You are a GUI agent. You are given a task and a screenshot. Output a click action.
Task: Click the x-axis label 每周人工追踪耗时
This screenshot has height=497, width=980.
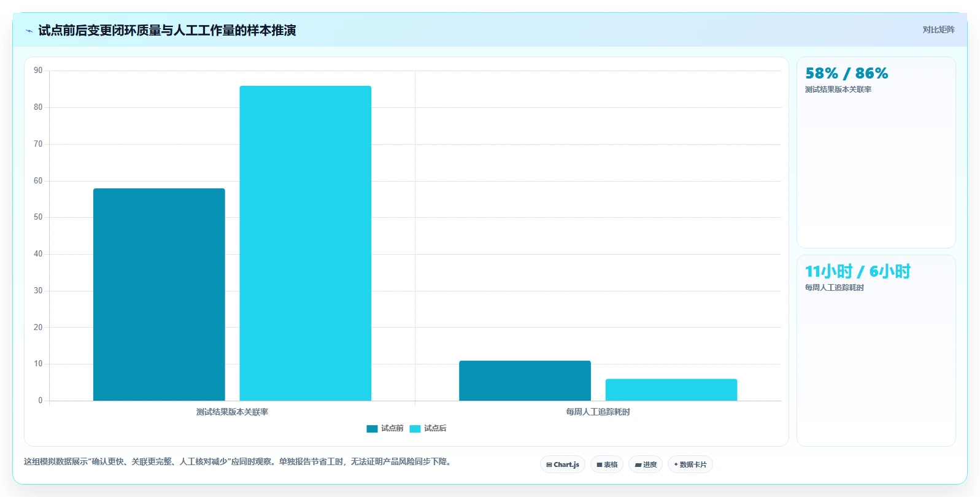click(x=598, y=412)
